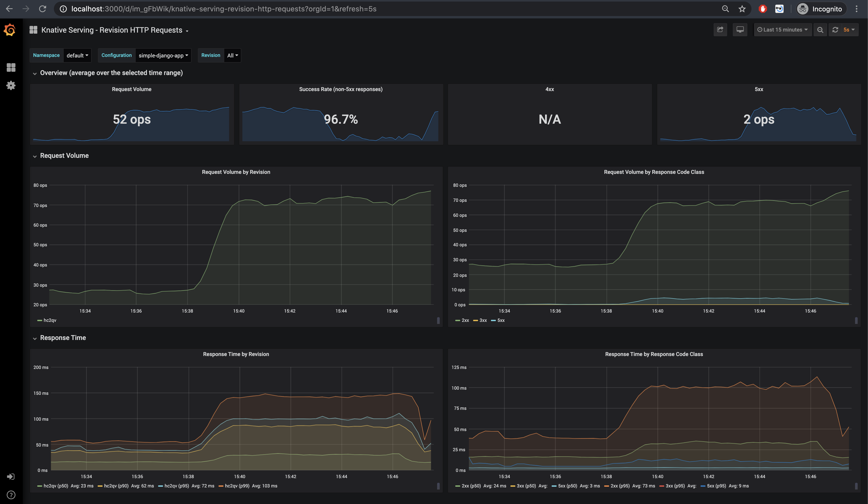Open the Configuration gear in sidebar
Image resolution: width=868 pixels, height=504 pixels.
[x=11, y=85]
